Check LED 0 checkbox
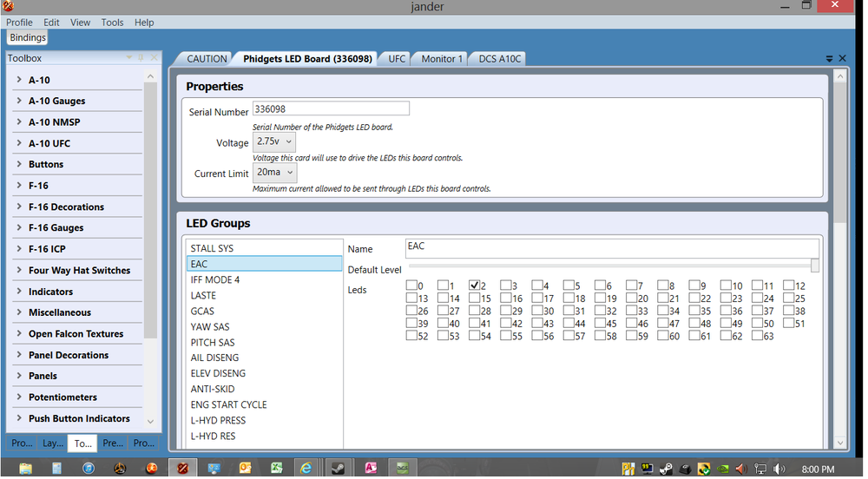 411,285
